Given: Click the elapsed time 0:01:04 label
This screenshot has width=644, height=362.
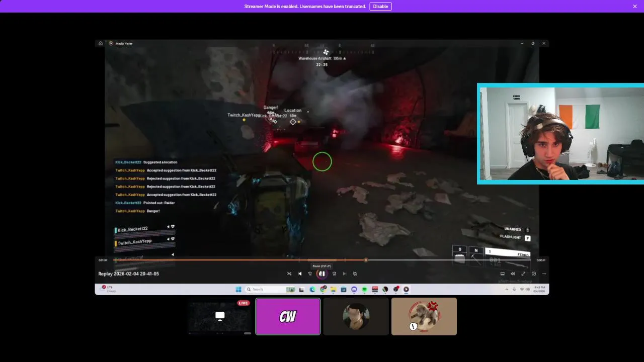Looking at the screenshot, I should (103, 260).
